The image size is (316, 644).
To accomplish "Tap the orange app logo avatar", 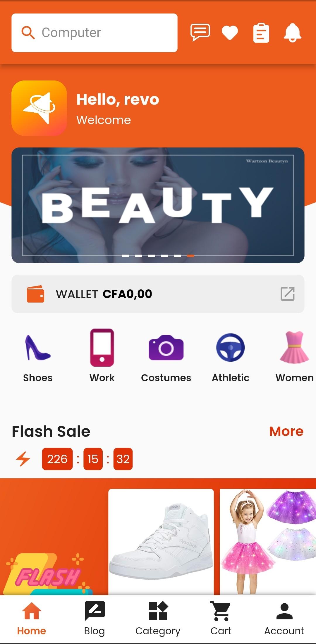I will pos(39,108).
